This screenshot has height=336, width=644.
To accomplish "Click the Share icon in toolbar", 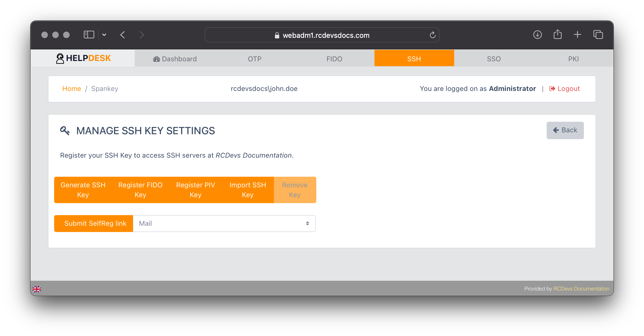I will click(x=558, y=35).
